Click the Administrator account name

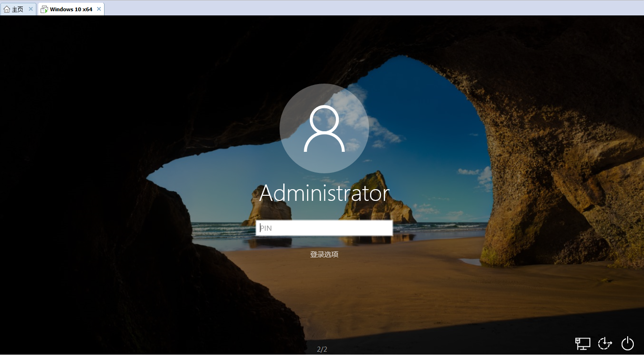click(324, 193)
